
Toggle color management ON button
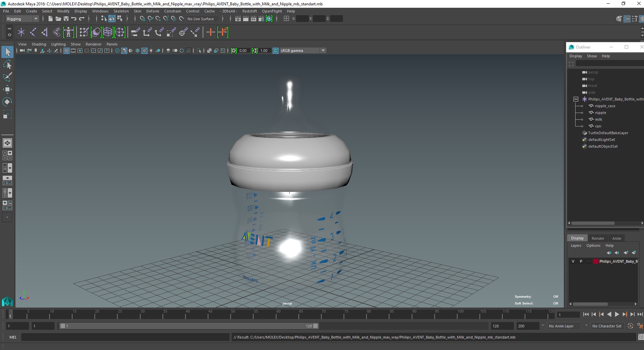click(275, 51)
